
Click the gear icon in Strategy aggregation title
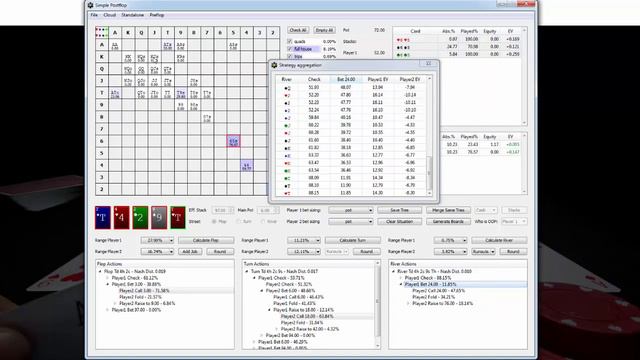(274, 65)
